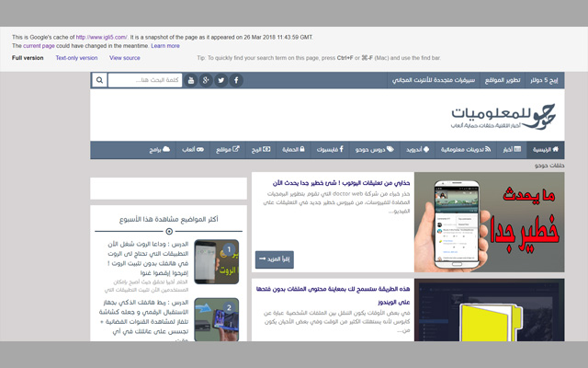Screen dimensions: 588x368
Task: Type in the search field كلمة البحث
Action: tap(144, 81)
